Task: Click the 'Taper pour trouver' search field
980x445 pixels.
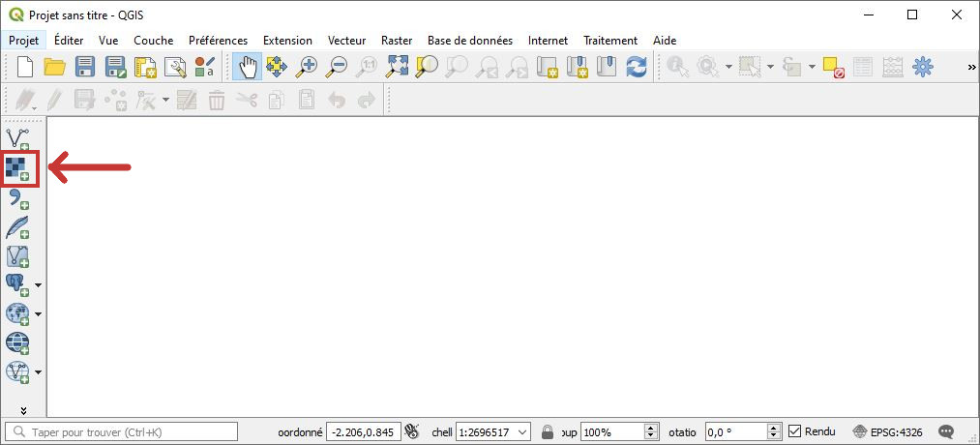Action: click(123, 431)
